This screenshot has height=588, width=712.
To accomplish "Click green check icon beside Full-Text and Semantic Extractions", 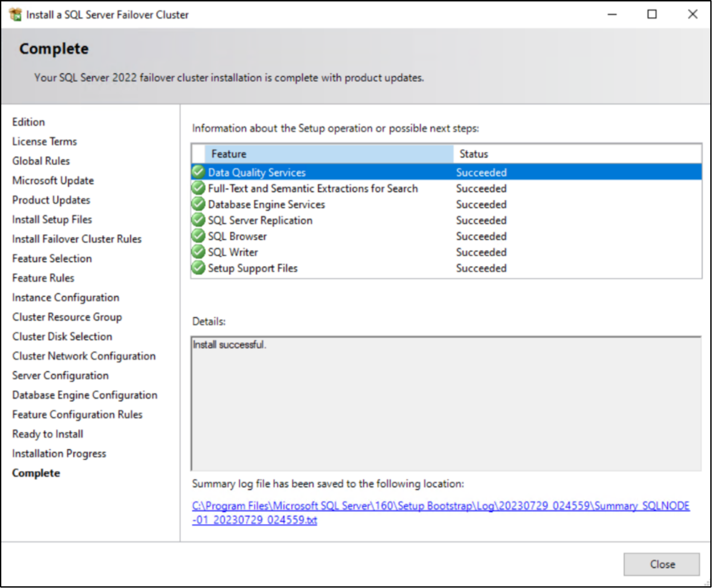I will coord(198,188).
